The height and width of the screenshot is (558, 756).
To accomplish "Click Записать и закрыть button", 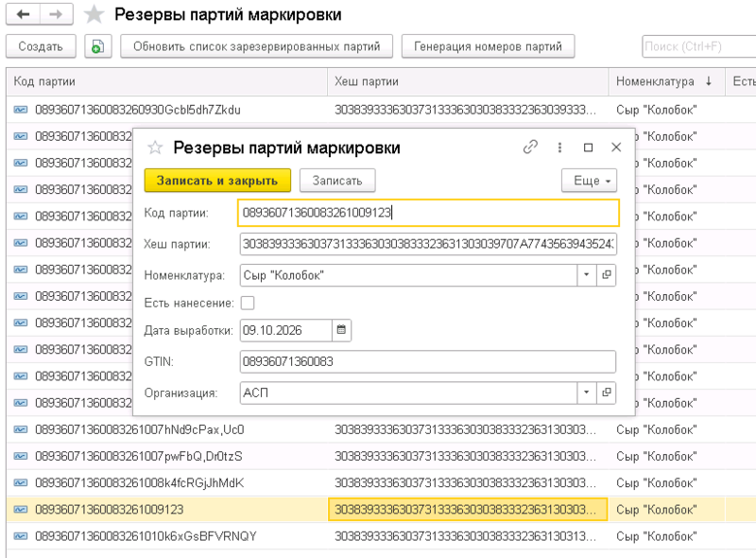I will click(217, 181).
